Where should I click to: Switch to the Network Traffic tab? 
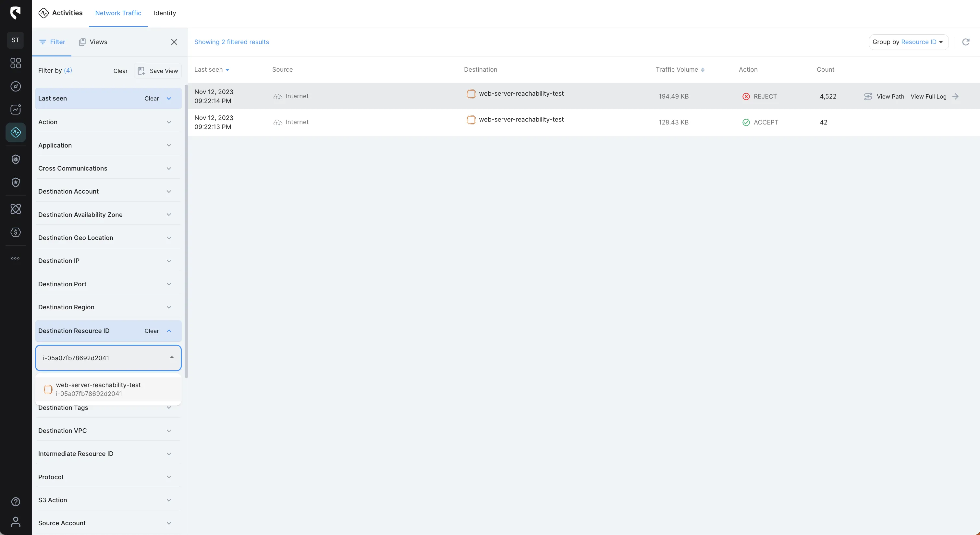click(118, 13)
